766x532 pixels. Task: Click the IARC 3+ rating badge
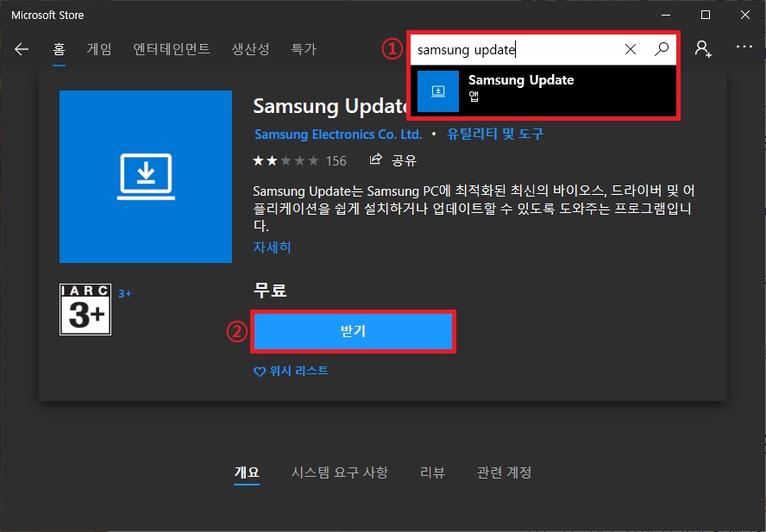(x=85, y=310)
